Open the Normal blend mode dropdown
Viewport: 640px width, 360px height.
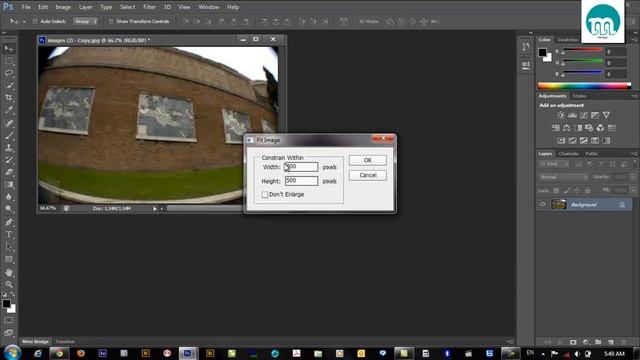click(563, 177)
